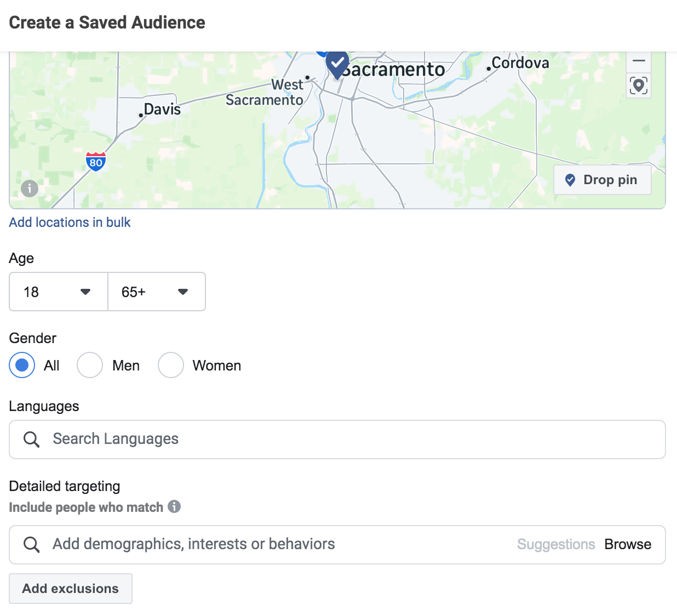Click the magnifier icon in Search Languages field
The height and width of the screenshot is (616, 677).
coord(31,439)
